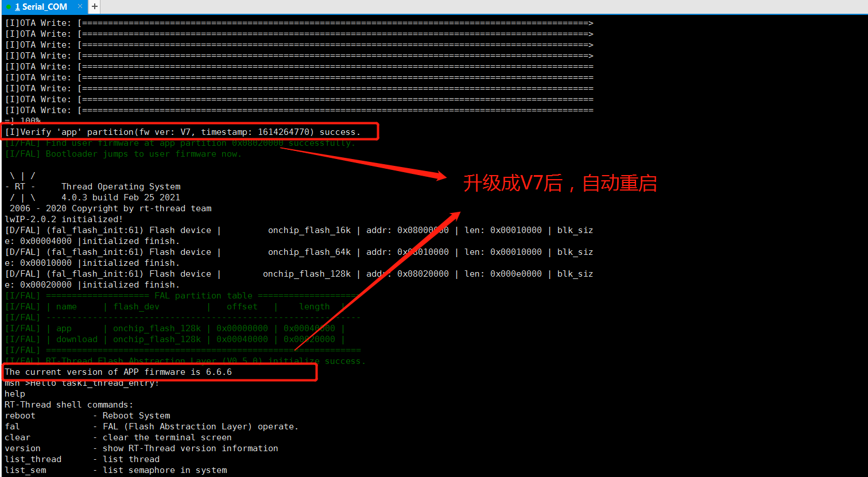Click the typed 'help' command line
The height and width of the screenshot is (477, 868).
15,394
